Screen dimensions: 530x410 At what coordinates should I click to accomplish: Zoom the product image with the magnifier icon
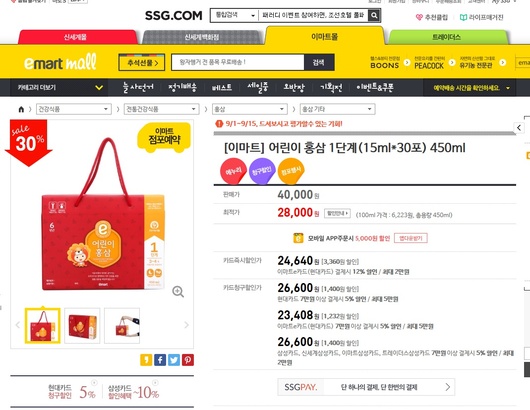(x=178, y=291)
